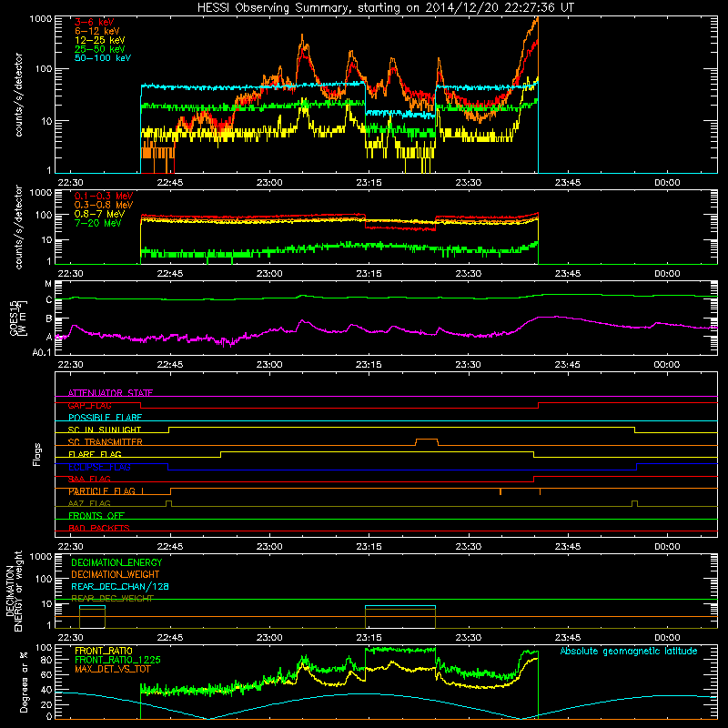Click the 00:00 time label under the Flags plot
Screen dimensions: 728x728
pos(667,547)
